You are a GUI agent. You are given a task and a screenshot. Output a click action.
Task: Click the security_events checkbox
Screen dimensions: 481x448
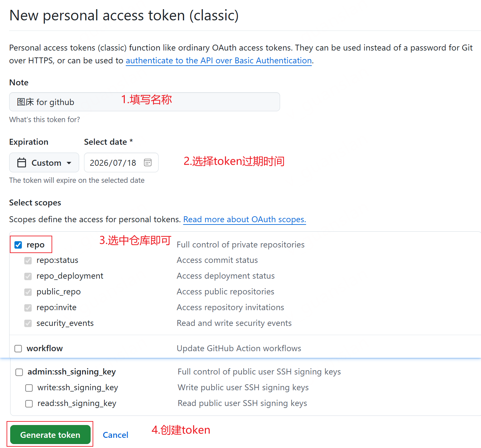(x=28, y=324)
